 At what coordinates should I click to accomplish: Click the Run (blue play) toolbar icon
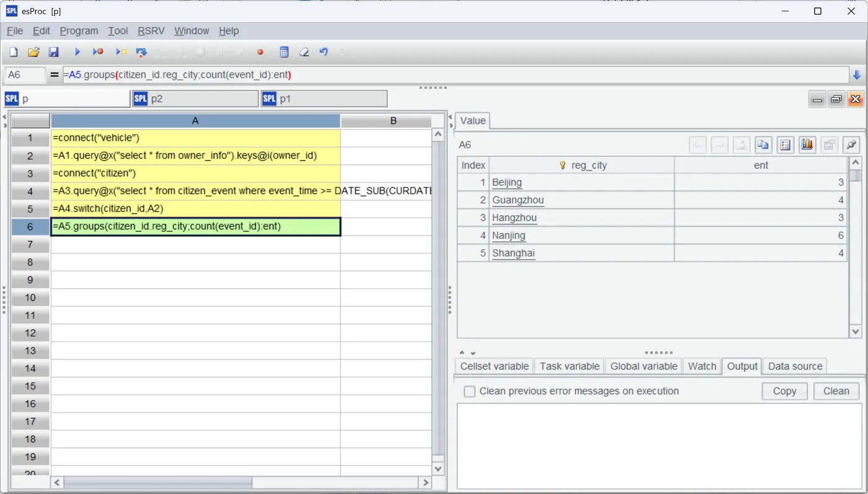pos(77,52)
